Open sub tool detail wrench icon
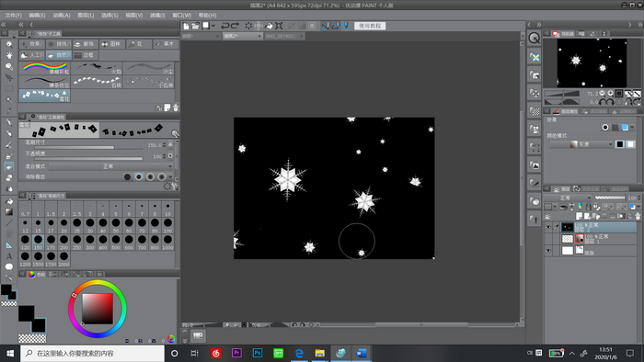644x362 pixels. [176, 187]
